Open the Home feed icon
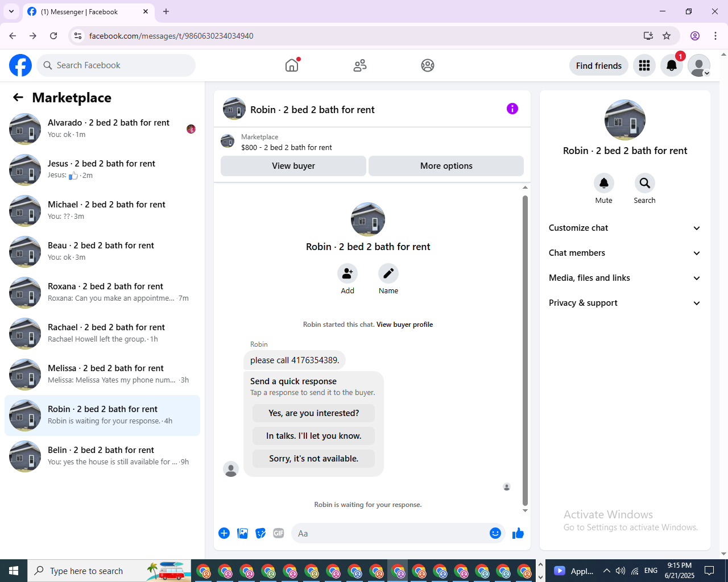Viewport: 728px width, 582px height. (x=292, y=65)
